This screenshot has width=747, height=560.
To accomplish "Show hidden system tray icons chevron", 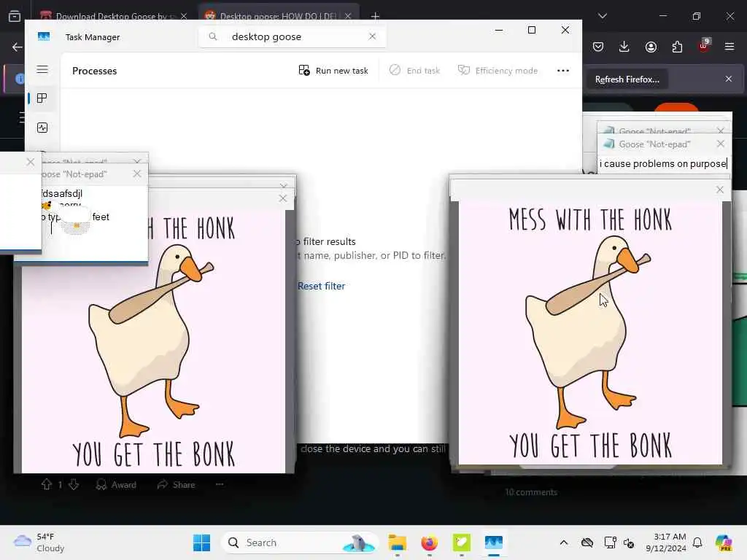I will 564,542.
